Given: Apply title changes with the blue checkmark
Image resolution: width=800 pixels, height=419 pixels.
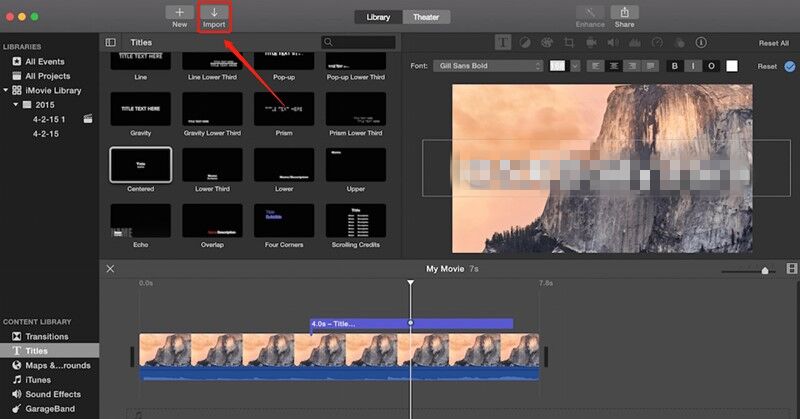Looking at the screenshot, I should 790,66.
